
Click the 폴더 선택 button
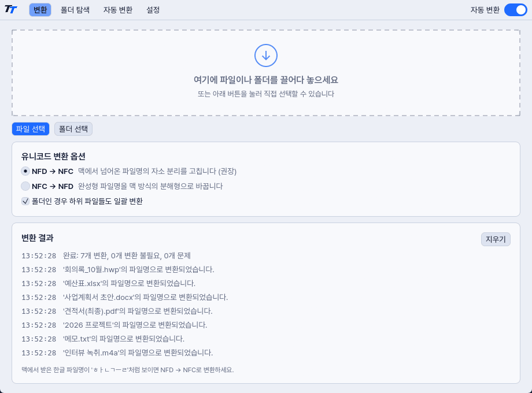tap(73, 129)
